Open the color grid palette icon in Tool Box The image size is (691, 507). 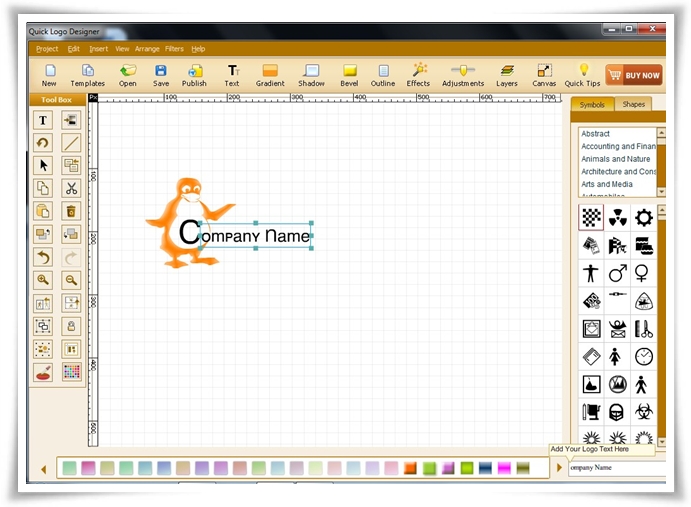tap(71, 373)
